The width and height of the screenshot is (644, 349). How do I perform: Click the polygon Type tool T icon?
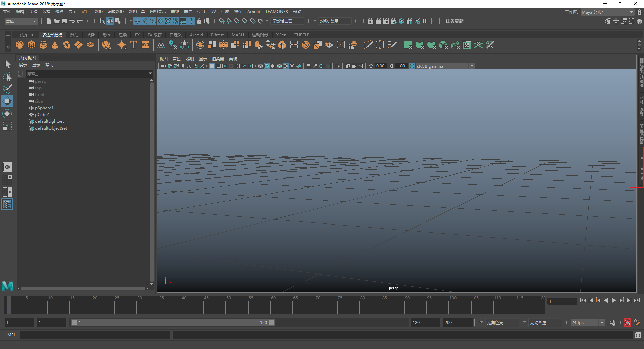pos(133,45)
